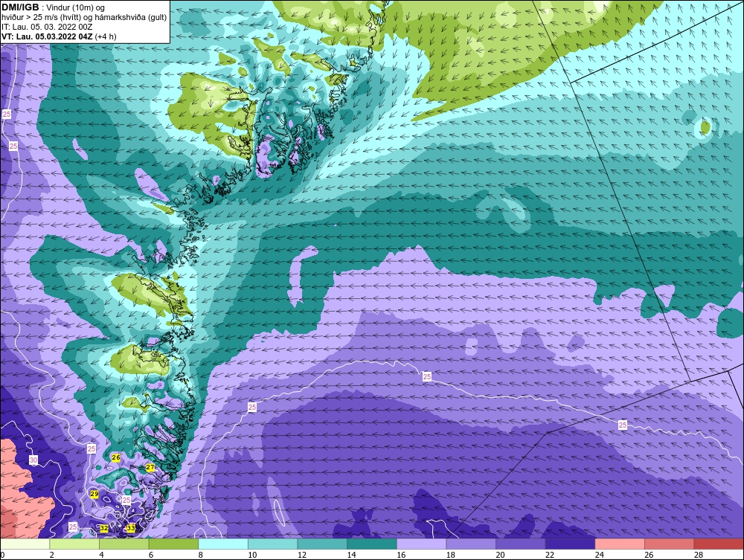Click the legend scale number "10"
Viewport: 744px width, 560px height.
pyautogui.click(x=252, y=555)
